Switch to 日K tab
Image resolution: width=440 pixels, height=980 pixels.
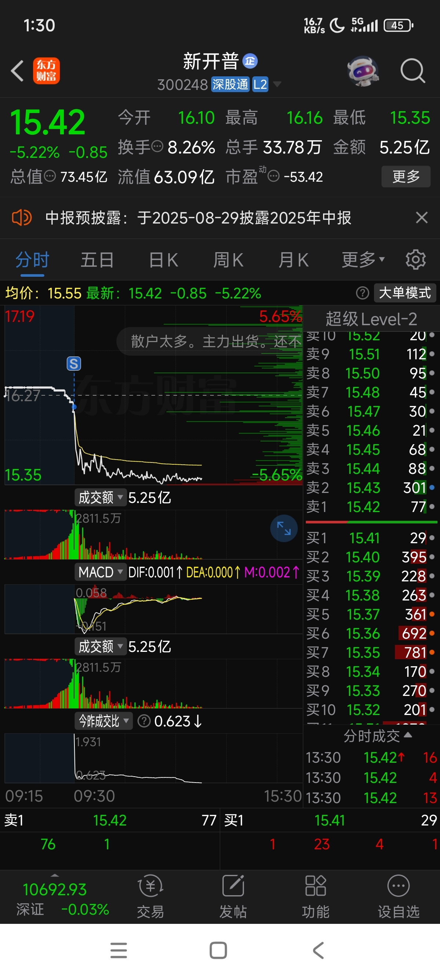coord(164,260)
